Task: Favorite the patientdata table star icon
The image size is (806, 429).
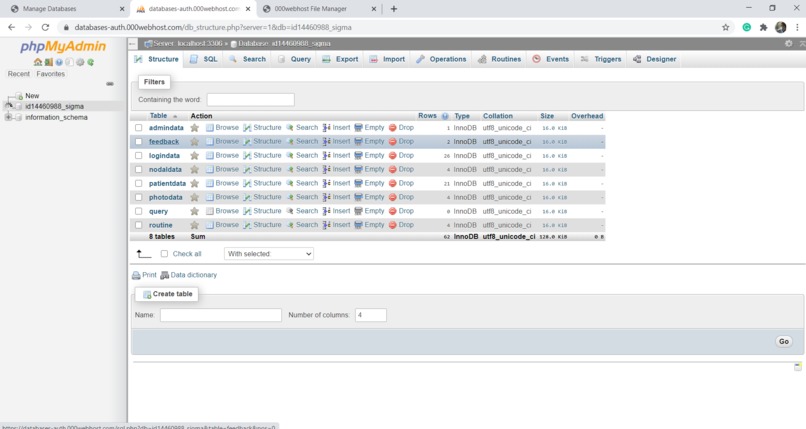Action: [194, 183]
